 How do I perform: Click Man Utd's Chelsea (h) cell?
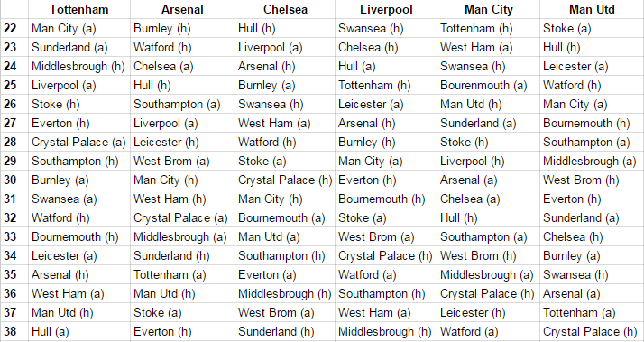point(592,236)
